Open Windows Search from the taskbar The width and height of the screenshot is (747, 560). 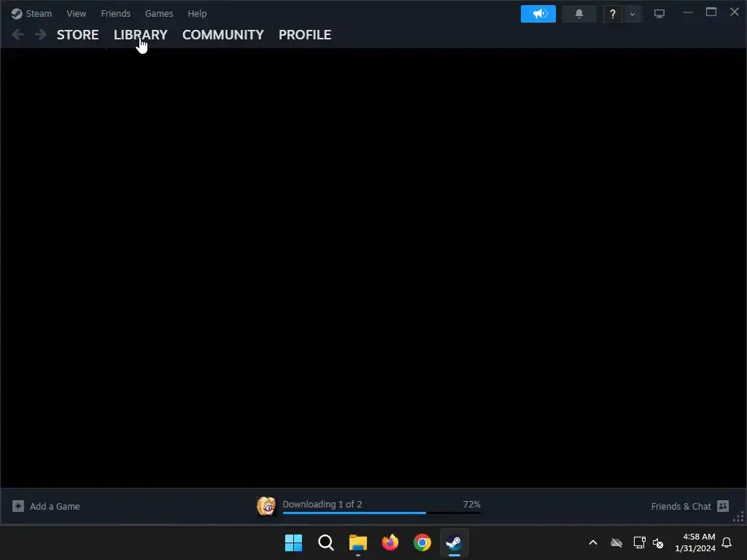coord(326,542)
